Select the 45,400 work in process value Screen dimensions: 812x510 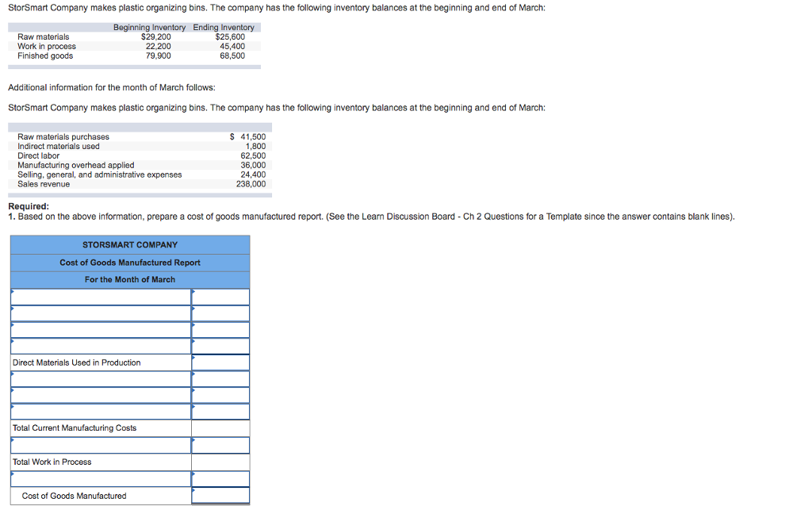(x=232, y=46)
